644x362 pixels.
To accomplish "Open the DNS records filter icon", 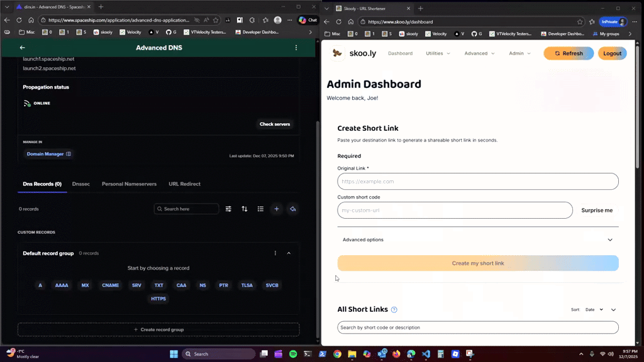I will click(x=228, y=209).
